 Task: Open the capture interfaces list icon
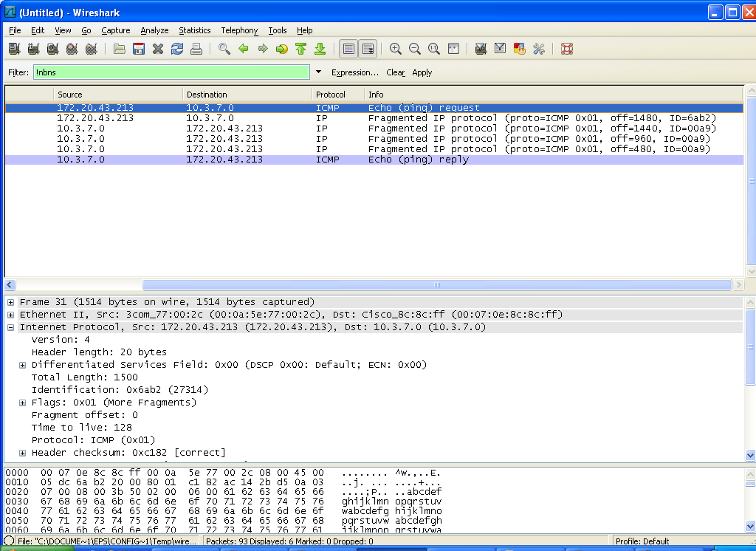15,49
